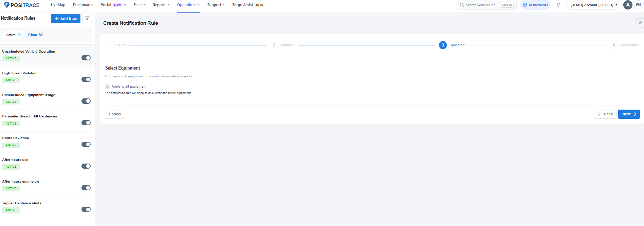The image size is (644, 226).
Task: Toggle Unscheduled Vehicle Operation rule off
Action: pos(86,58)
